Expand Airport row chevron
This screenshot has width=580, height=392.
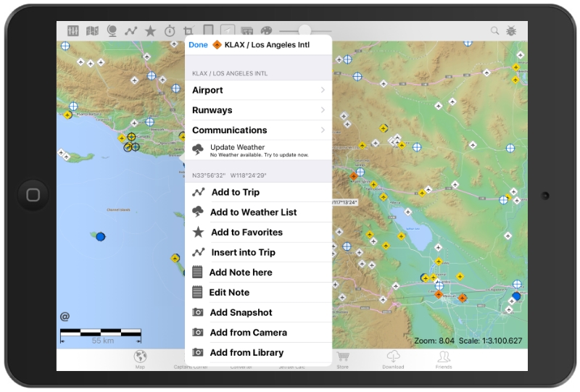[x=323, y=91]
